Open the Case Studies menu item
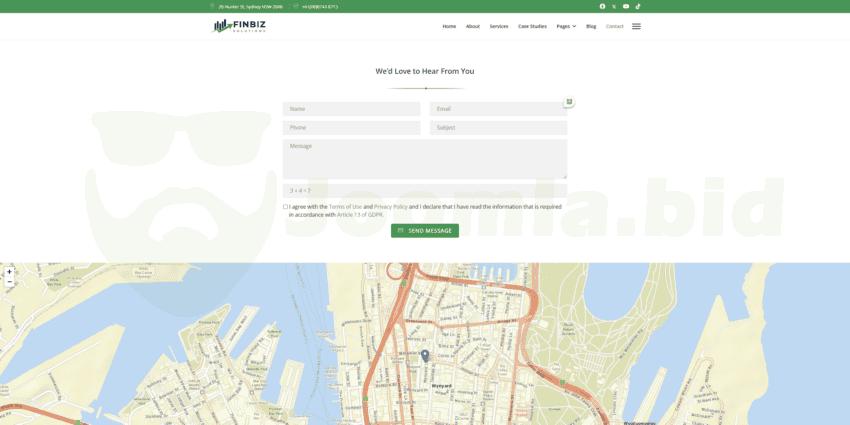The image size is (850, 425). coord(532,26)
